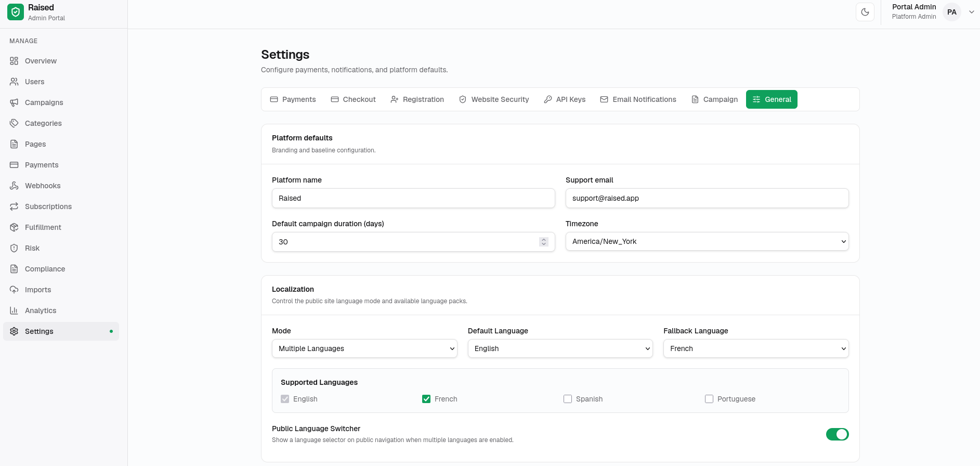Click the sliders icon on General tab
The height and width of the screenshot is (466, 980).
click(x=756, y=99)
